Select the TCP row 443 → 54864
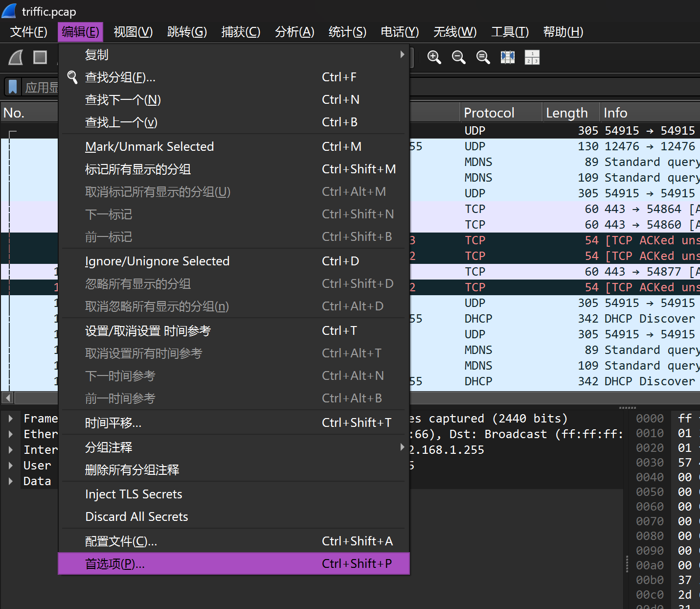This screenshot has width=700, height=609. pos(555,209)
